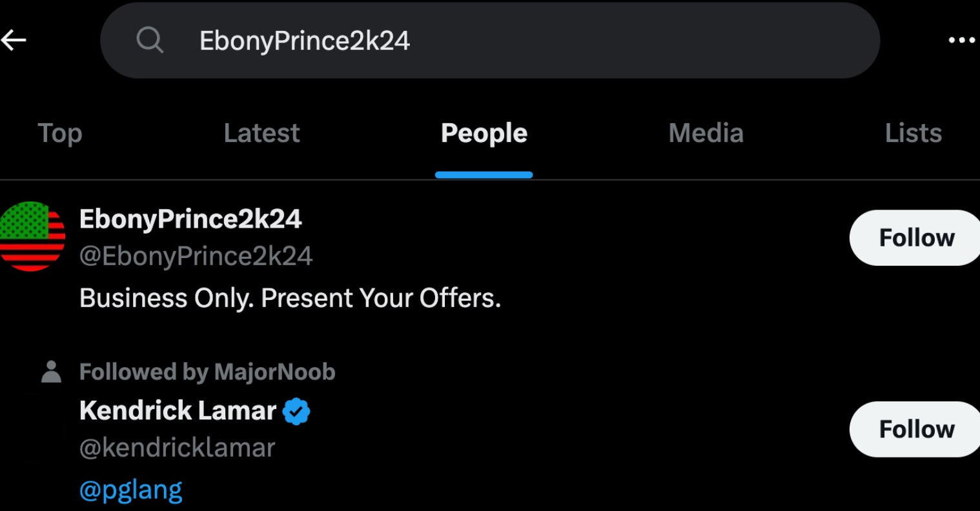This screenshot has height=511, width=980.
Task: Click the magnifying glass search icon
Action: click(x=150, y=41)
